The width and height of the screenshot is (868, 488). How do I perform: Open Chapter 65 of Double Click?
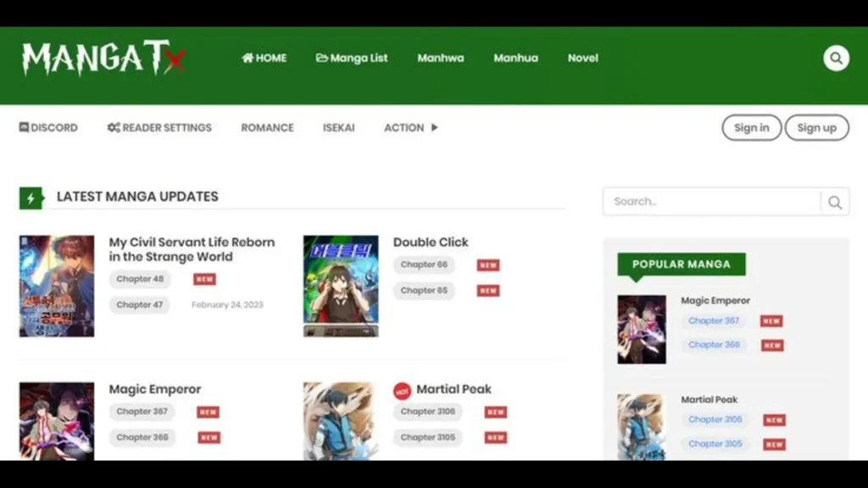(x=424, y=291)
